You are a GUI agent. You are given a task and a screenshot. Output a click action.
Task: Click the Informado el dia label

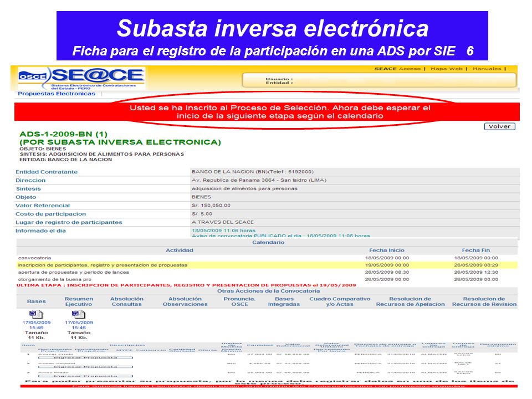(40, 231)
